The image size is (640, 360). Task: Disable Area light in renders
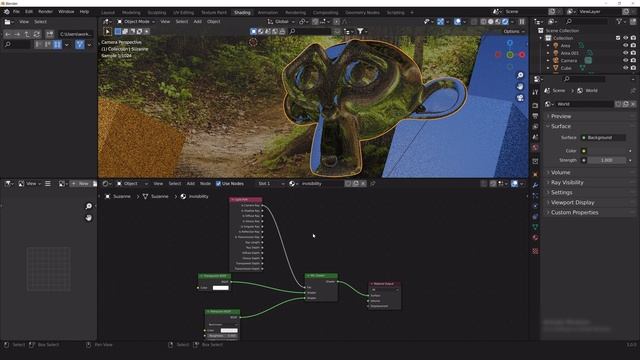633,46
